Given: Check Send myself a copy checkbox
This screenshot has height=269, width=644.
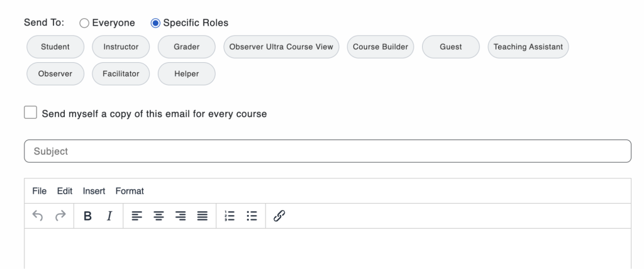Looking at the screenshot, I should coord(30,113).
